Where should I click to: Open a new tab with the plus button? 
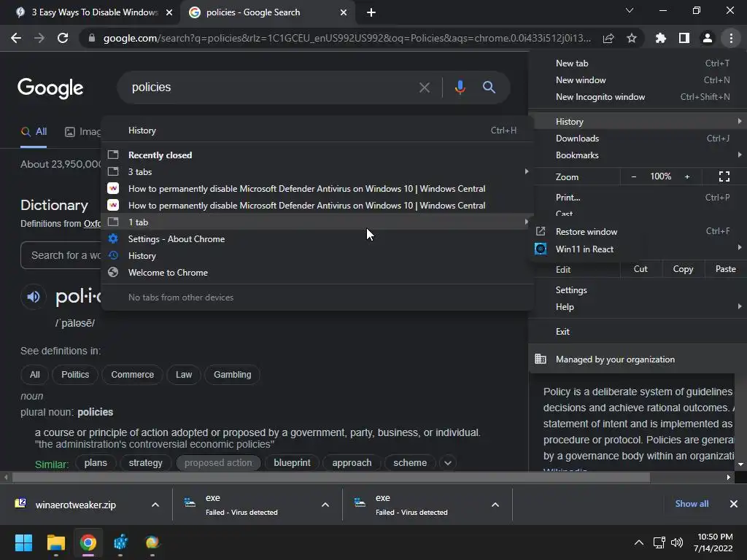coord(371,13)
